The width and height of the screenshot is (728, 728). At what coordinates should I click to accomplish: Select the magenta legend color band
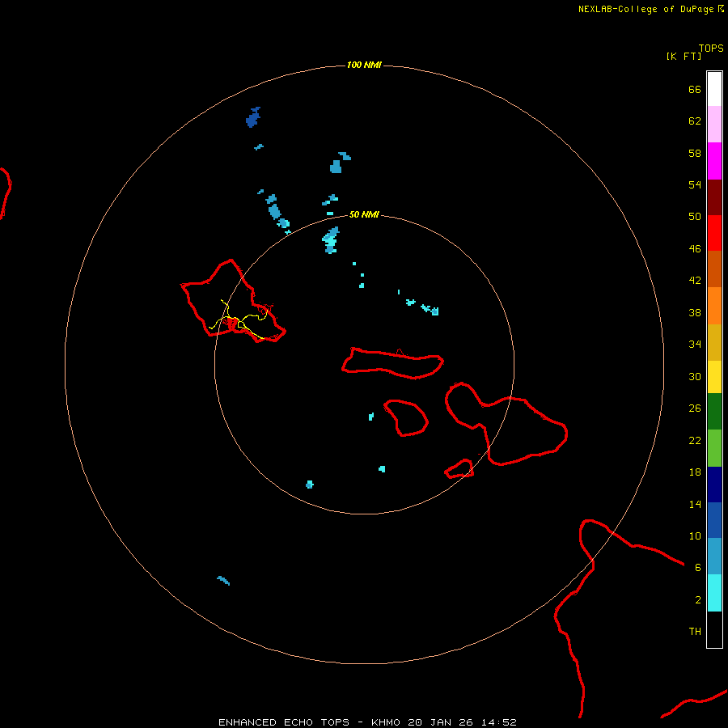coord(714,161)
